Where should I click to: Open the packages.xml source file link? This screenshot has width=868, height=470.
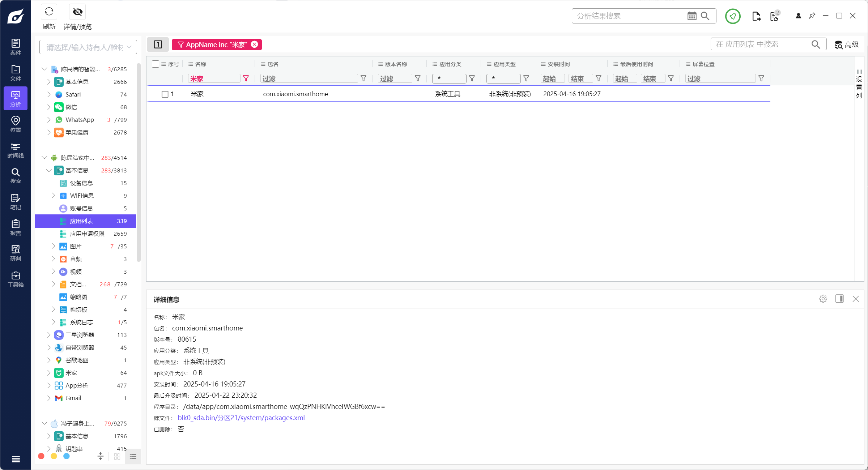click(241, 418)
